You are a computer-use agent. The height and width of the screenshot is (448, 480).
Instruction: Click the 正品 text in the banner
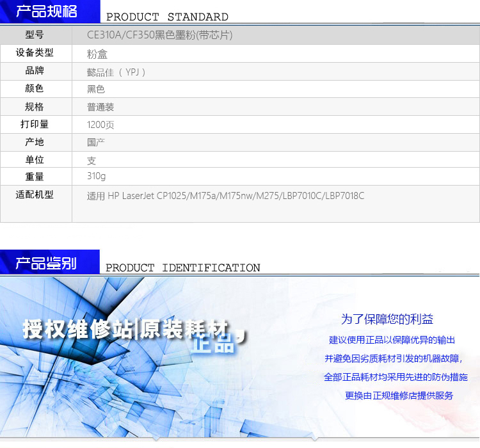click(212, 343)
